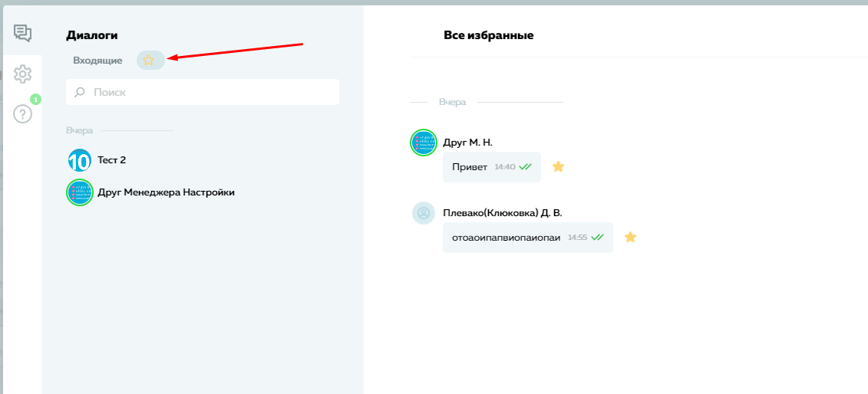Click Друг М. Н. avatar in favorites
Viewport: 868px width, 394px height.
tap(424, 143)
